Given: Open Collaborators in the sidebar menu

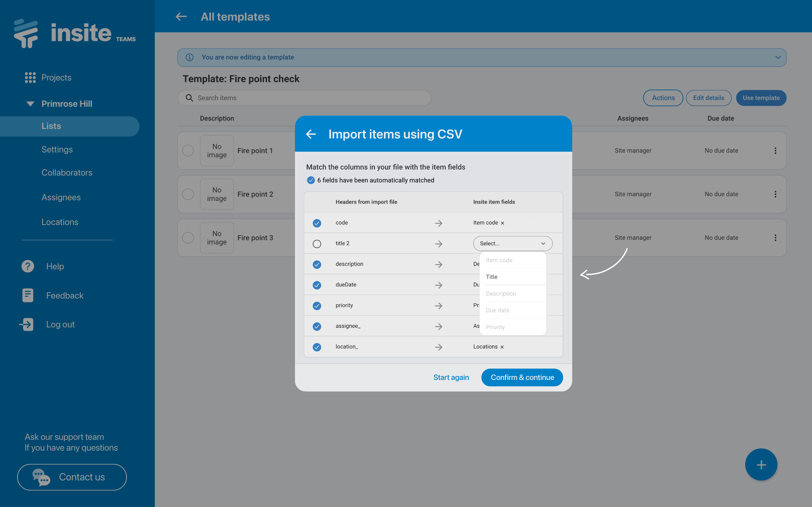Looking at the screenshot, I should [x=67, y=172].
